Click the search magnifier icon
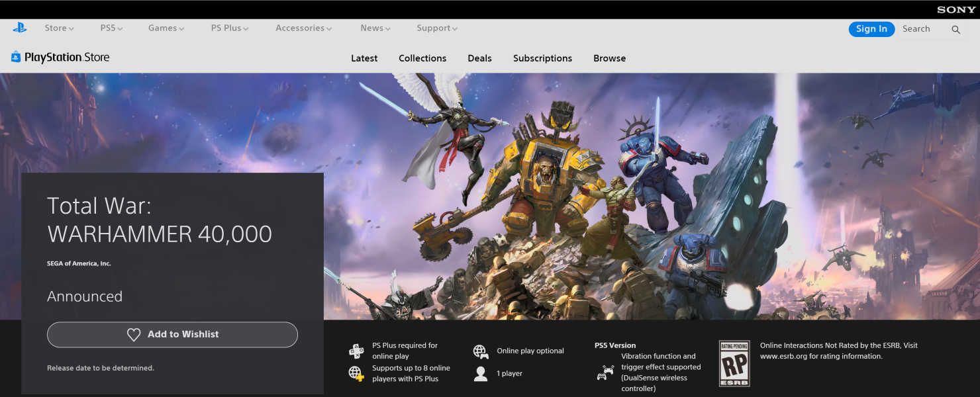980x397 pixels. [955, 29]
